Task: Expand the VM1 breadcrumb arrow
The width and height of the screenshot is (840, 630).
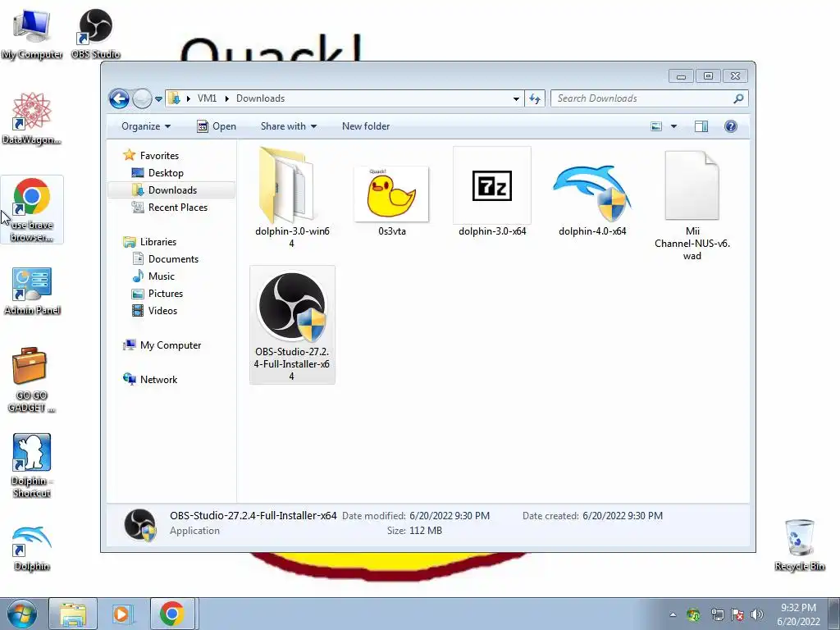Action: pos(227,98)
